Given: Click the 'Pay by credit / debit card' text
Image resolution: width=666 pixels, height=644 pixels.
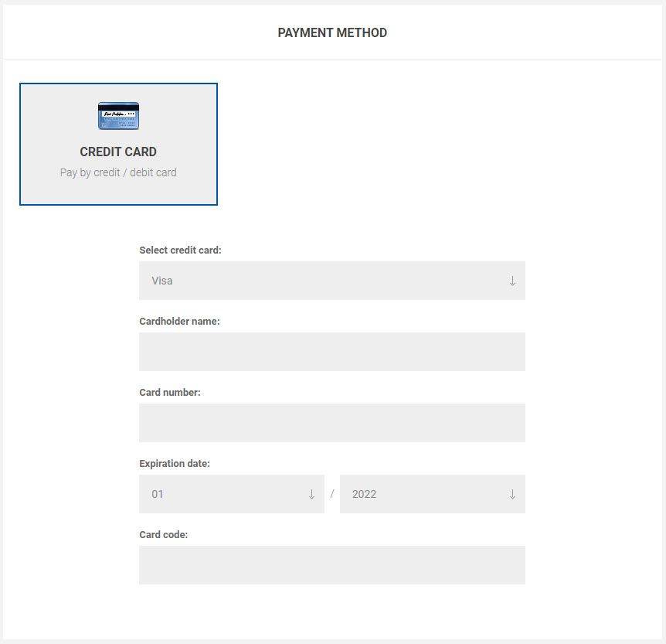Looking at the screenshot, I should click(x=118, y=172).
